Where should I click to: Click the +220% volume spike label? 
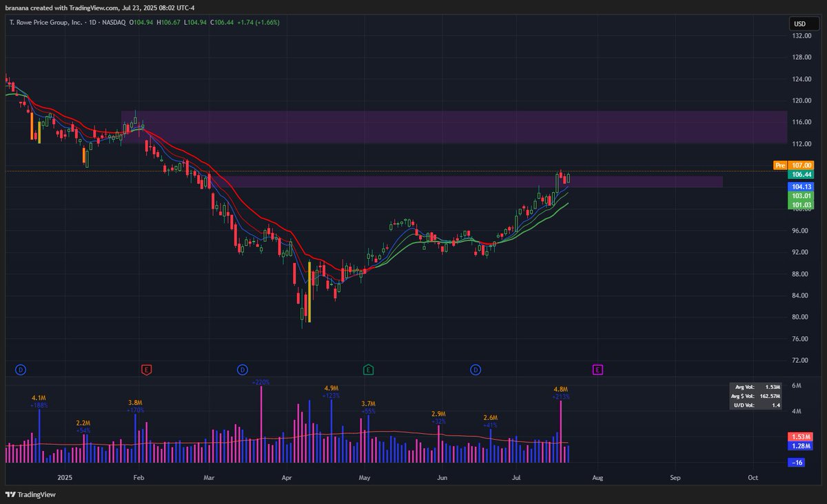point(261,381)
